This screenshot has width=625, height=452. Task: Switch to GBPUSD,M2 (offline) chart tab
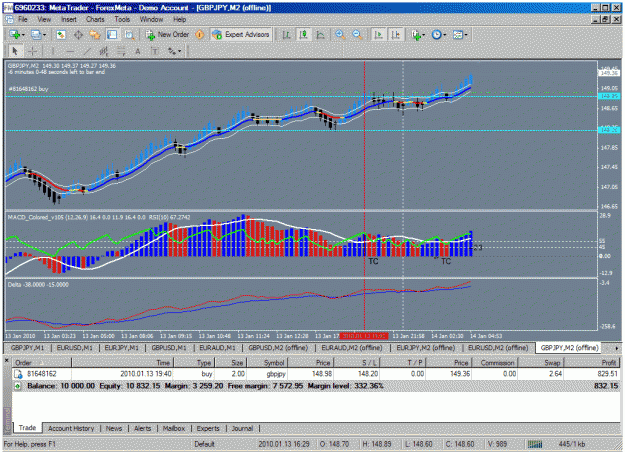[x=278, y=348]
